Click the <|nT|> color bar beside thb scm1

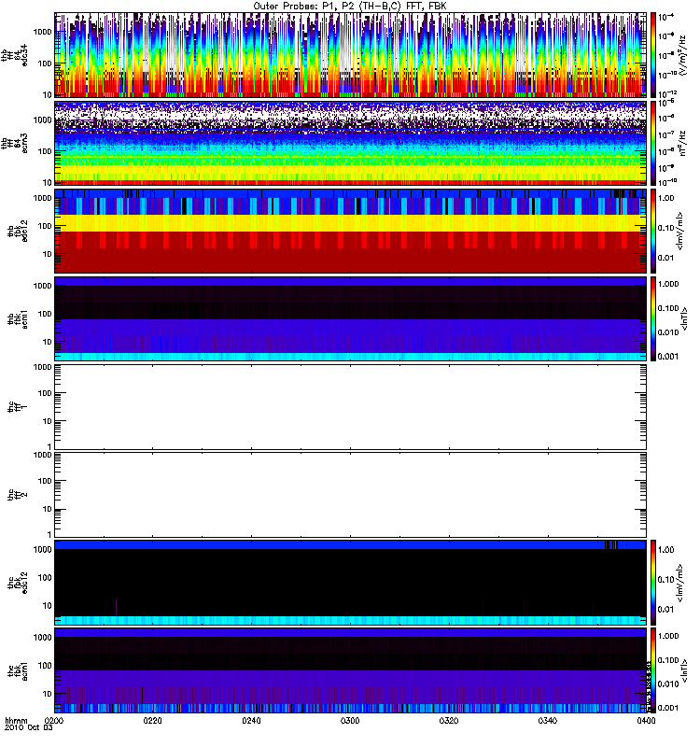click(653, 318)
